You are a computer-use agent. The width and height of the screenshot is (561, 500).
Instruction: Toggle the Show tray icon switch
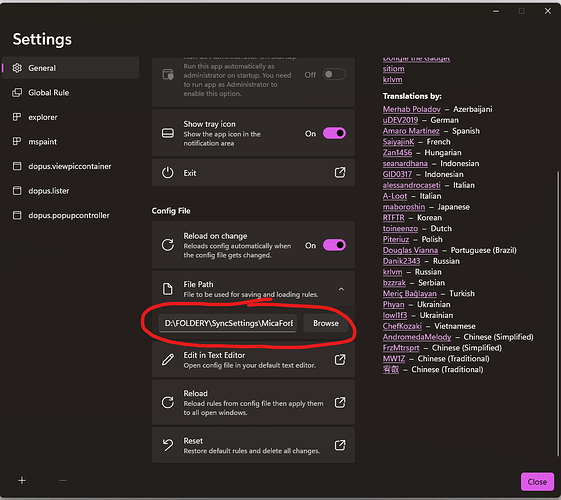334,133
